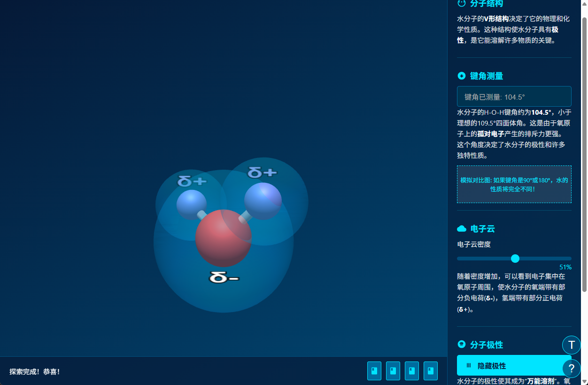Click the magnet icon next to 分子极性 heading

click(x=461, y=344)
